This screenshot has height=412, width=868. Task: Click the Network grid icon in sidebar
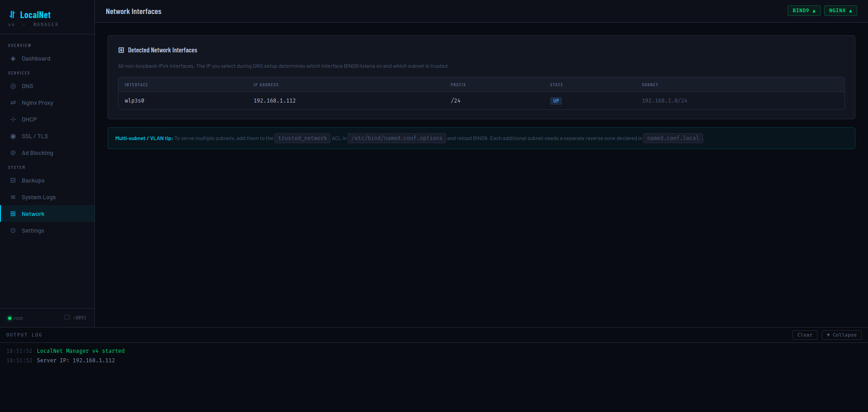[13, 214]
